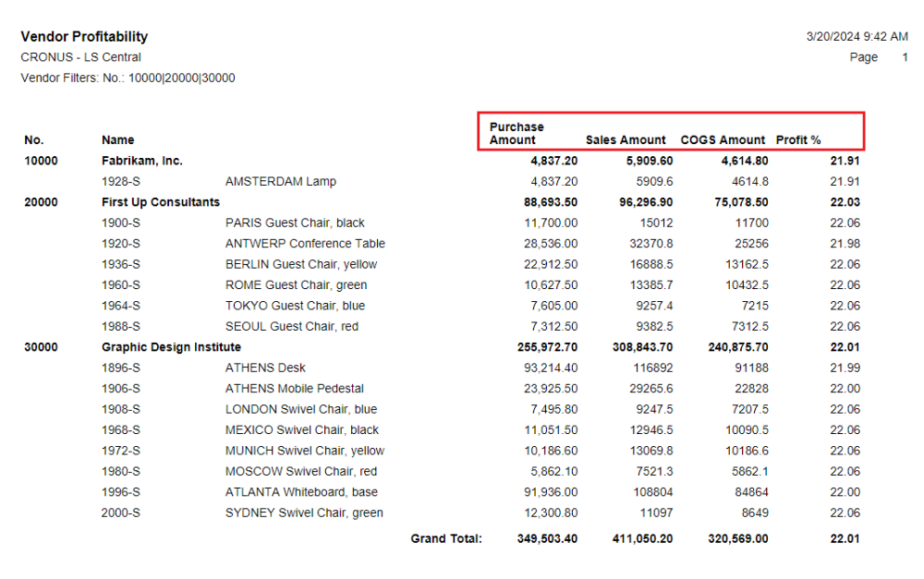Screen dimensions: 924x579
Task: Select vendor row Fabrikam, Inc.
Action: pos(142,161)
